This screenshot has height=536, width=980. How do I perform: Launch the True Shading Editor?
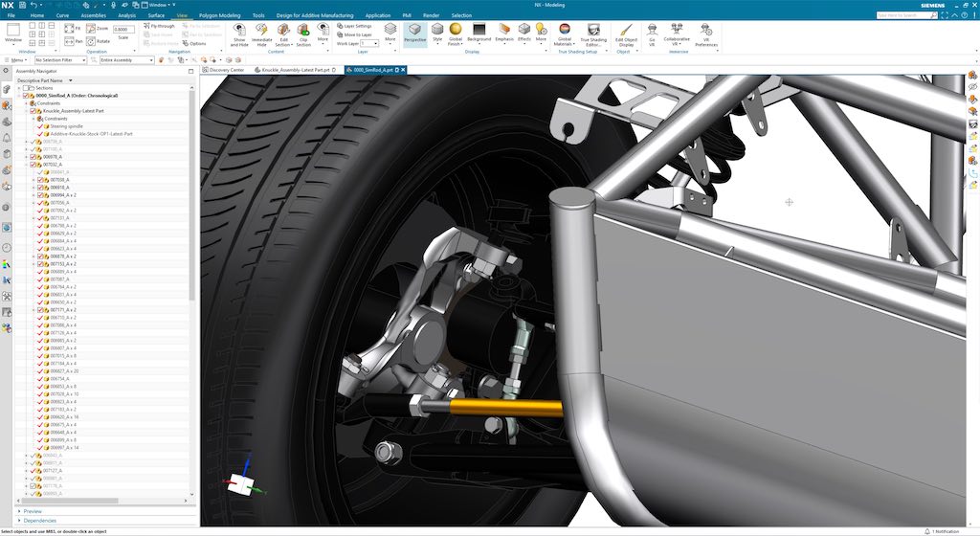point(593,34)
